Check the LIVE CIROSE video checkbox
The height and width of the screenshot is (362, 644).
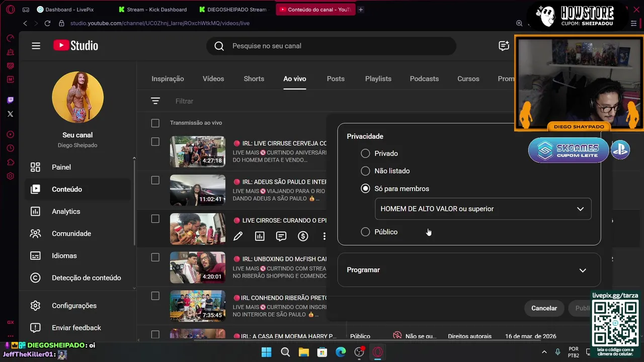(155, 219)
